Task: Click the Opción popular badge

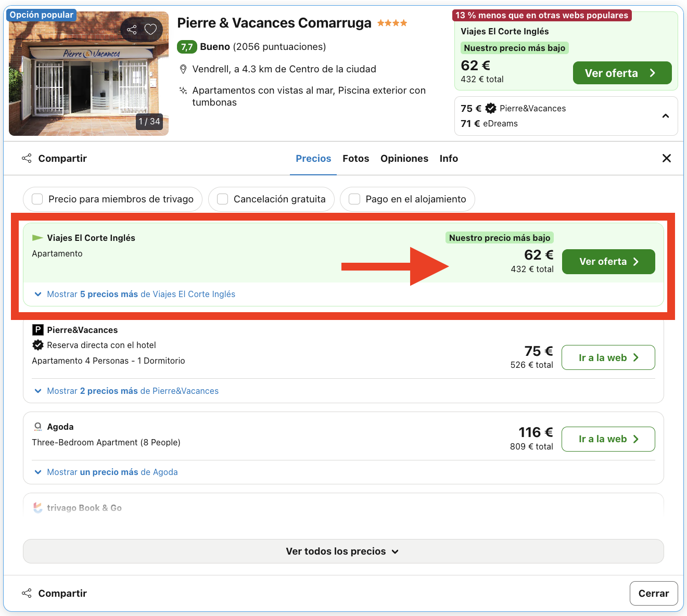Action: coord(41,15)
